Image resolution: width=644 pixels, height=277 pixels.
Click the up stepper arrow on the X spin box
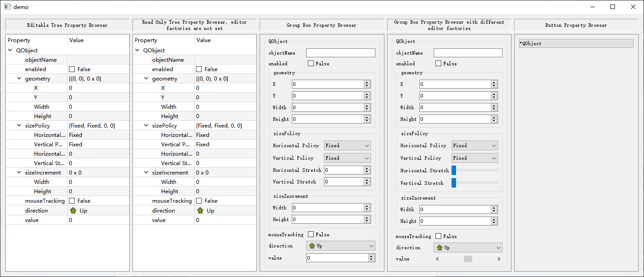tap(367, 82)
